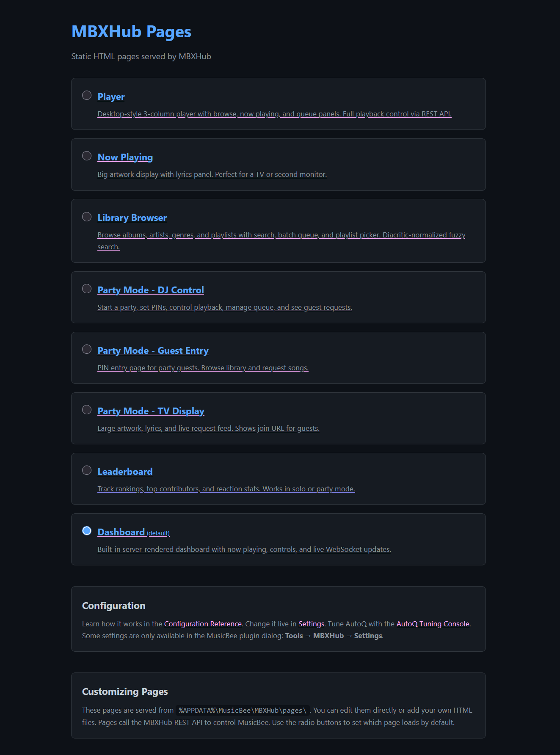Screen dimensions: 560x755
Task: Select the Player radio button
Action: [87, 95]
